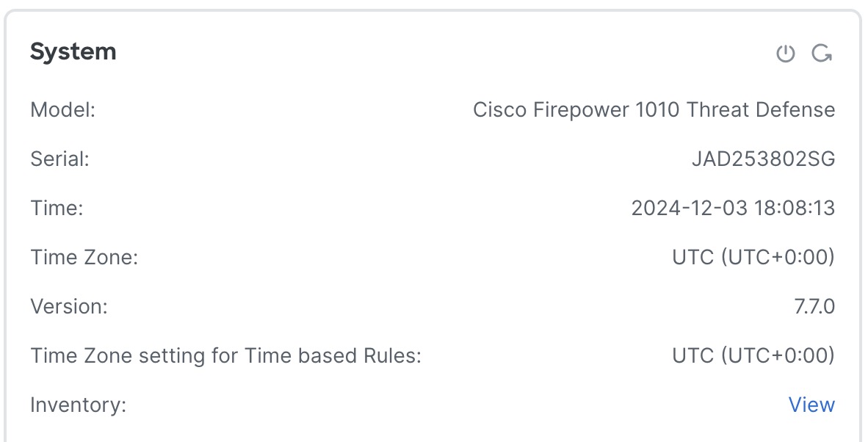Image resolution: width=868 pixels, height=442 pixels.
Task: Select the serial number JAD253802SG
Action: pos(763,159)
